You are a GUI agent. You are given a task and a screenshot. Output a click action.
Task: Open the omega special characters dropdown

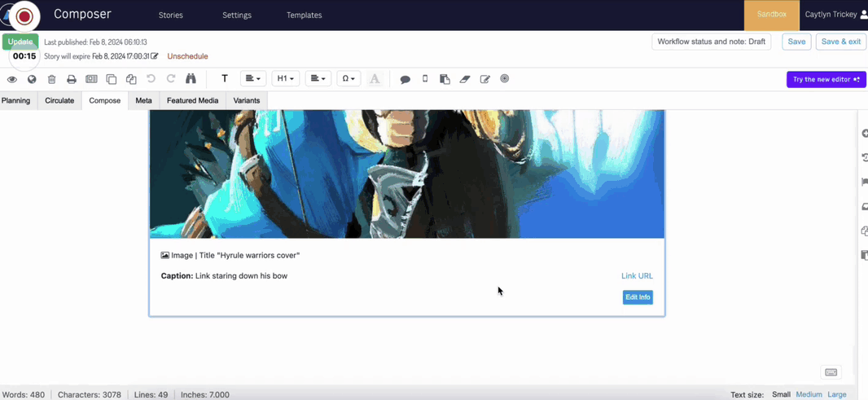point(349,79)
